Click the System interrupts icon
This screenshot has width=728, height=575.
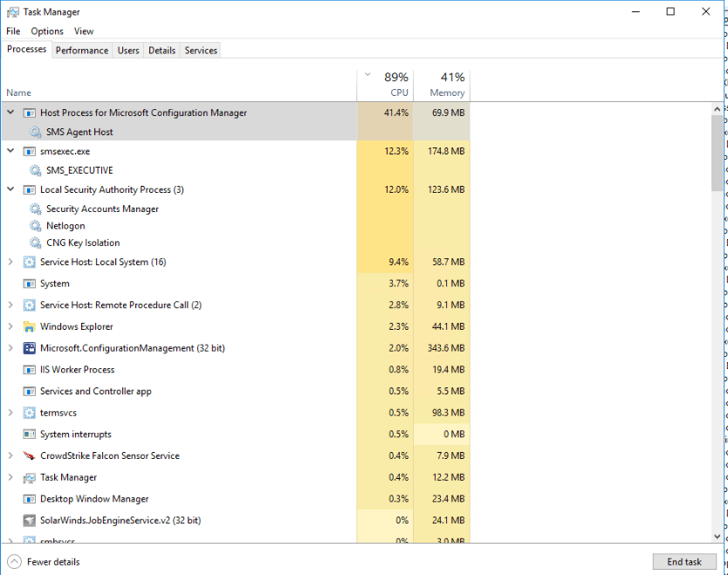(30, 435)
